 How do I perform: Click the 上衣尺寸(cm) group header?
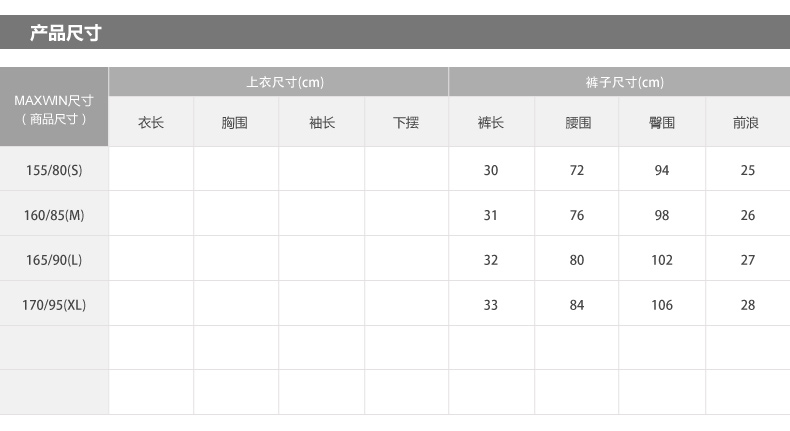[279, 82]
